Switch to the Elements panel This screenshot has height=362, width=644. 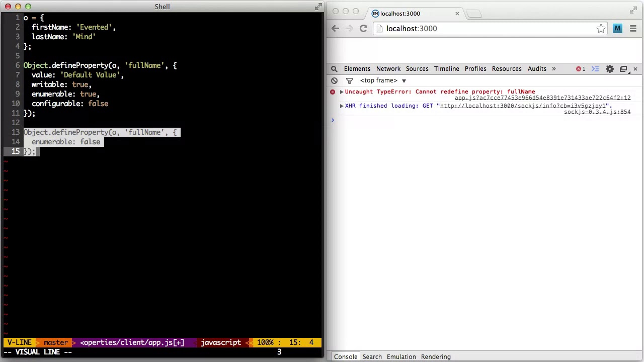357,69
